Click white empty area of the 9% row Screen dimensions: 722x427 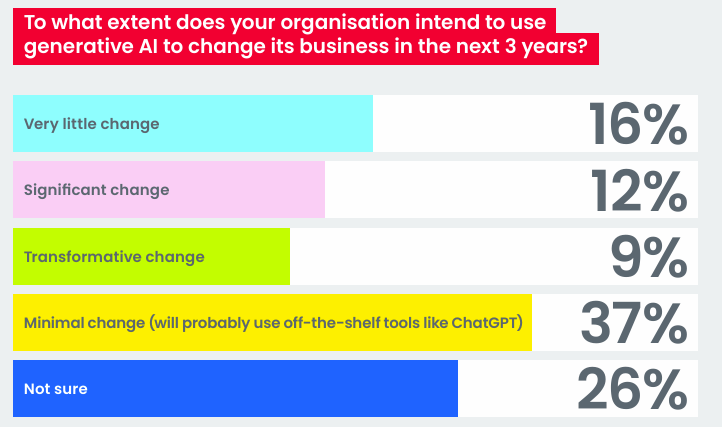click(x=447, y=256)
